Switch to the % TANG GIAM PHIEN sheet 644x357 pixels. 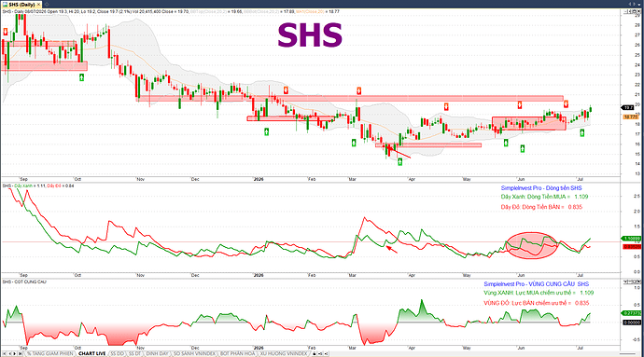click(49, 353)
